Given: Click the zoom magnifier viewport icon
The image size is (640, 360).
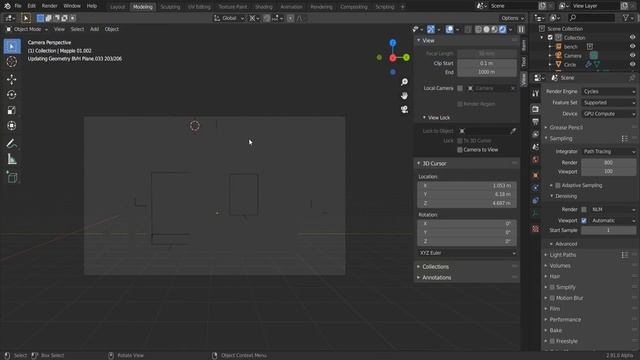Looking at the screenshot, I should coord(404,82).
